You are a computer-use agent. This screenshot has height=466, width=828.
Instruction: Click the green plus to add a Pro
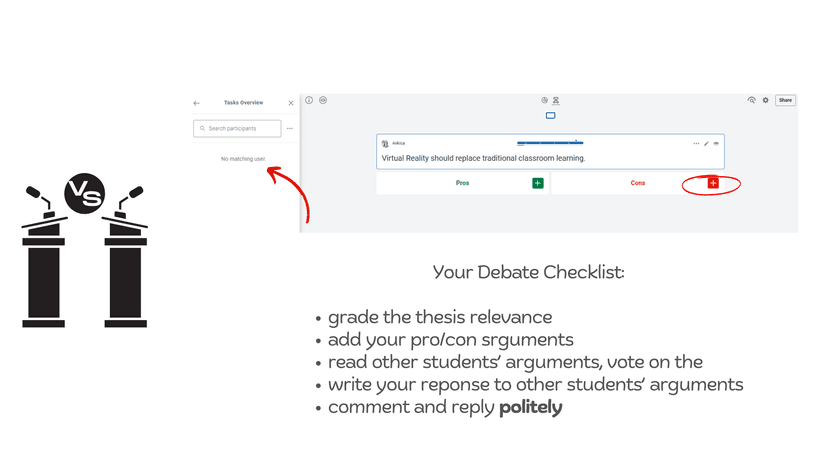tap(538, 183)
